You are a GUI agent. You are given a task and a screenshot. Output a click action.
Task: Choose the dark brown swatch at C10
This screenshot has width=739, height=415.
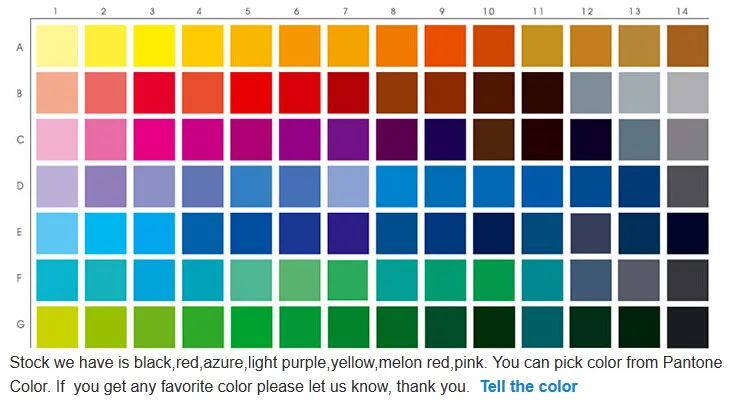tap(494, 139)
